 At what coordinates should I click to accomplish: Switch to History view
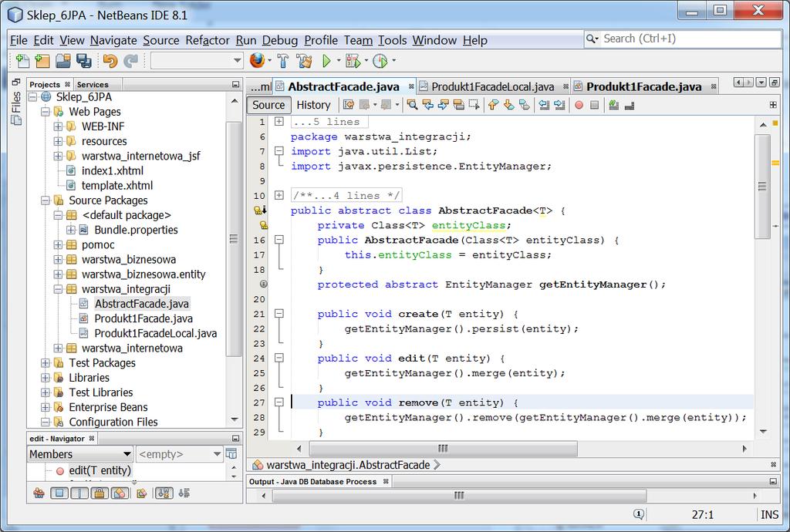(x=313, y=105)
